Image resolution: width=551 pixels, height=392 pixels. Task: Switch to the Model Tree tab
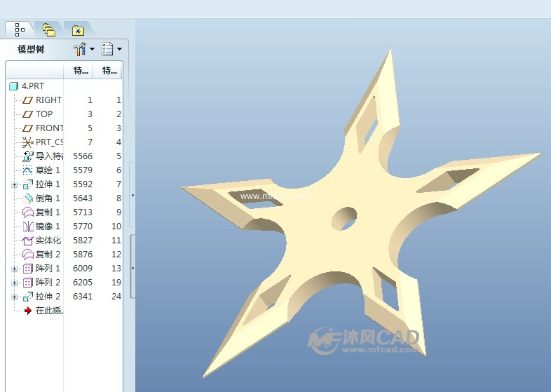[x=19, y=29]
